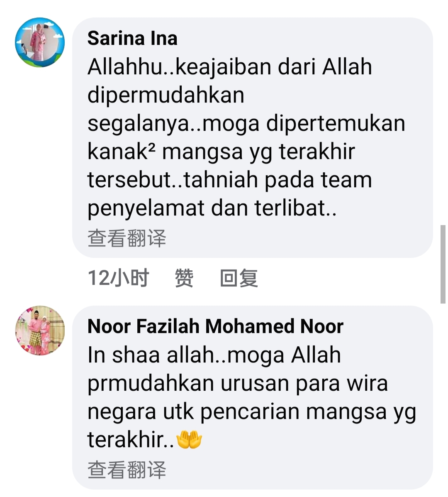Click the 'prmudahkan urusan para wira' line
The image size is (448, 497).
coord(237,383)
